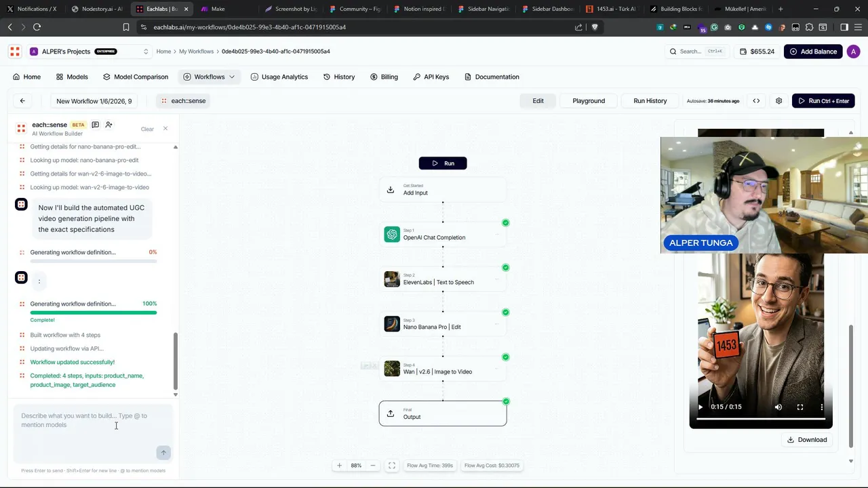Clear the each::sense conversation
Screen dimensions: 868x488
(147, 129)
